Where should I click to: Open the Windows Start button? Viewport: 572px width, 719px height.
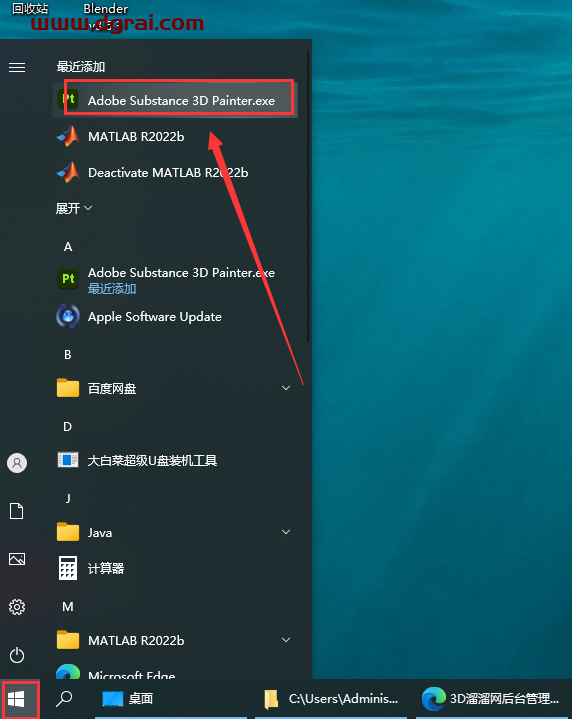[x=17, y=699]
